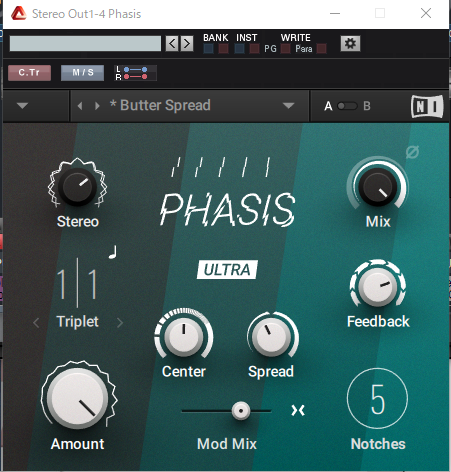Click the Mix knob
This screenshot has height=472, width=451.
(x=378, y=187)
